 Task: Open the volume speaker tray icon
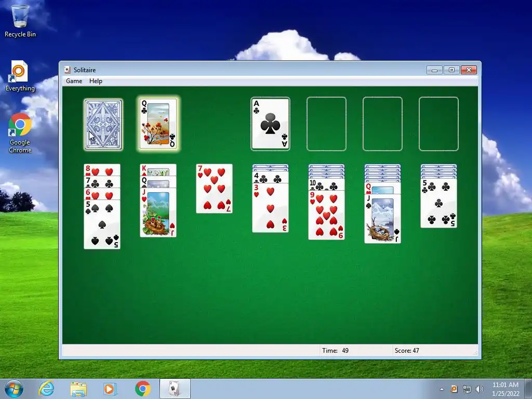480,389
